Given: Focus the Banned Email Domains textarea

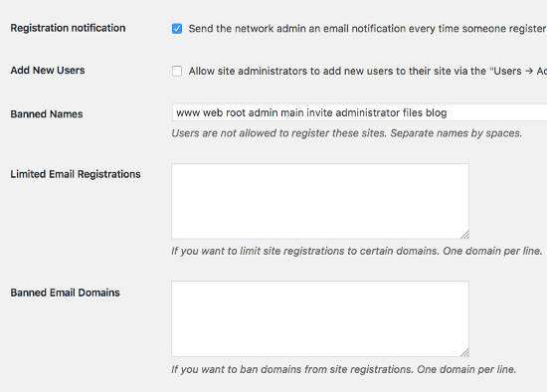Looking at the screenshot, I should click(x=320, y=319).
